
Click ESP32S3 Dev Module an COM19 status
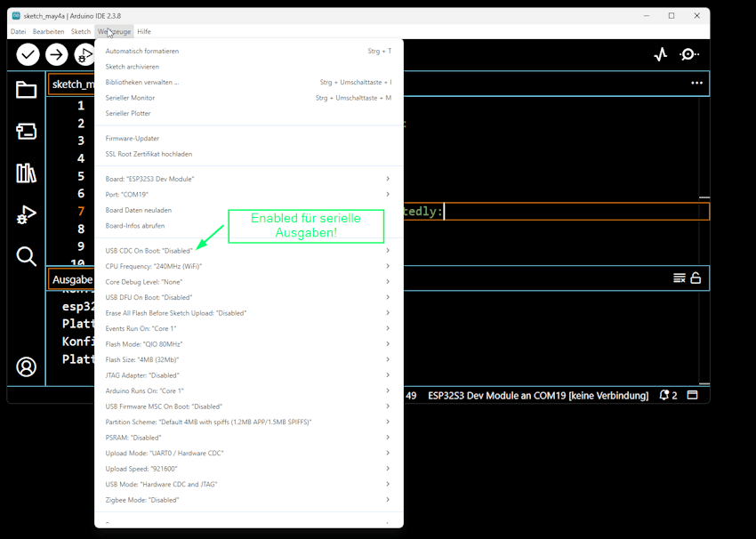tap(538, 395)
